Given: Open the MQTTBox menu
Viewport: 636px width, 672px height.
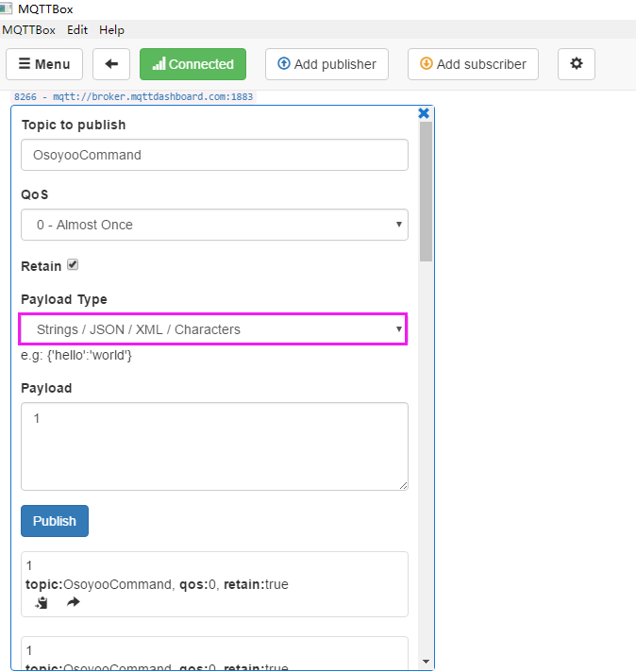Looking at the screenshot, I should 28,30.
